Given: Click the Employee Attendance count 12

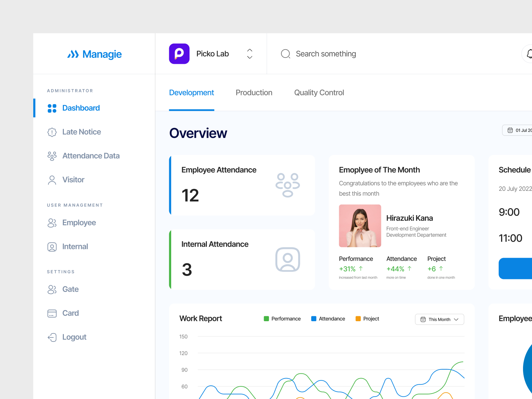Looking at the screenshot, I should 190,196.
